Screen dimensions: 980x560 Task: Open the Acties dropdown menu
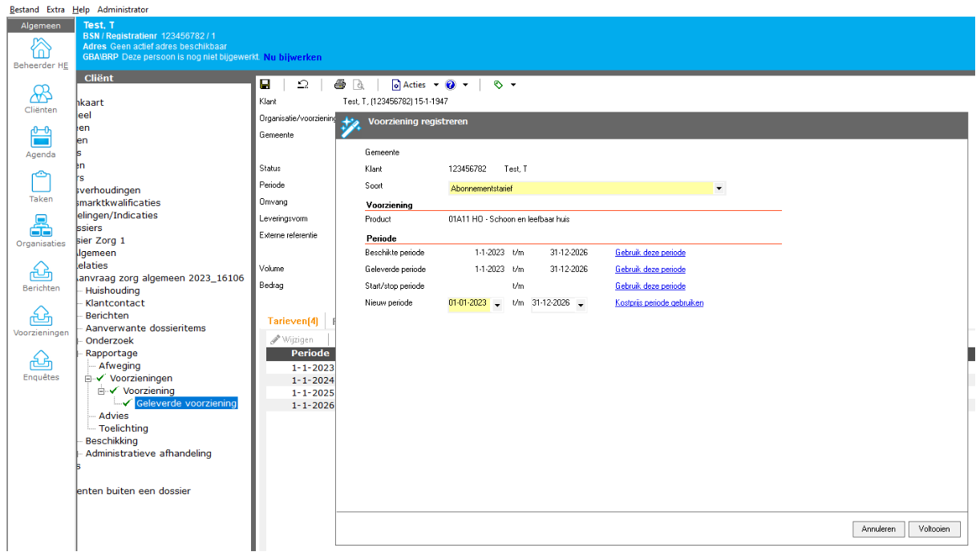click(415, 84)
